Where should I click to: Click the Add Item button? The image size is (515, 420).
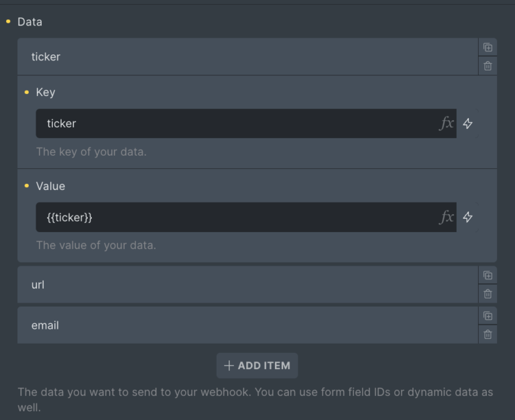(257, 366)
